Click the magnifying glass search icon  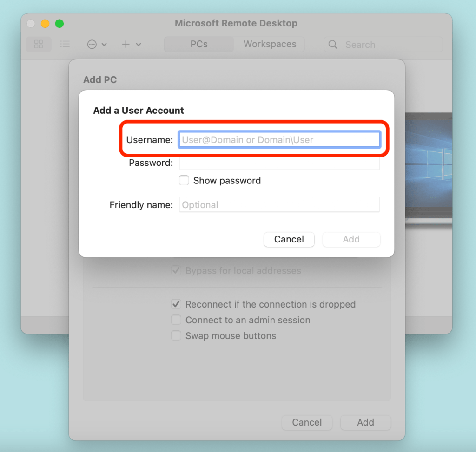tap(333, 45)
